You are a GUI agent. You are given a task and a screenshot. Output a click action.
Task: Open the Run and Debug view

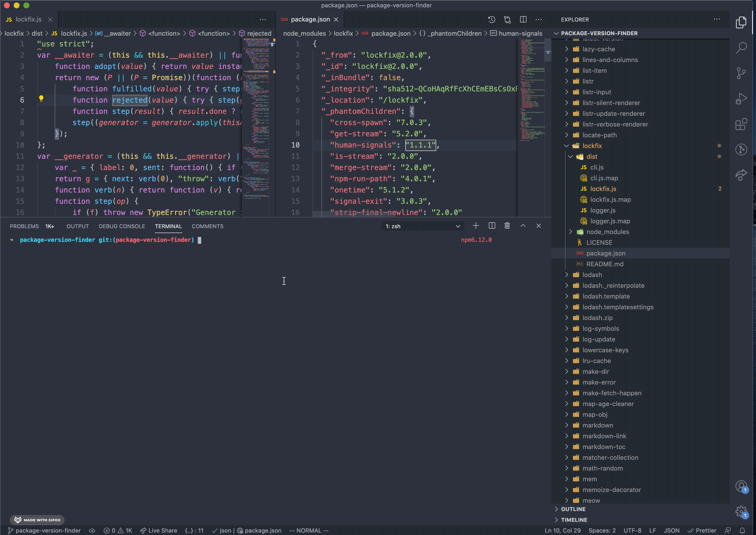(741, 99)
